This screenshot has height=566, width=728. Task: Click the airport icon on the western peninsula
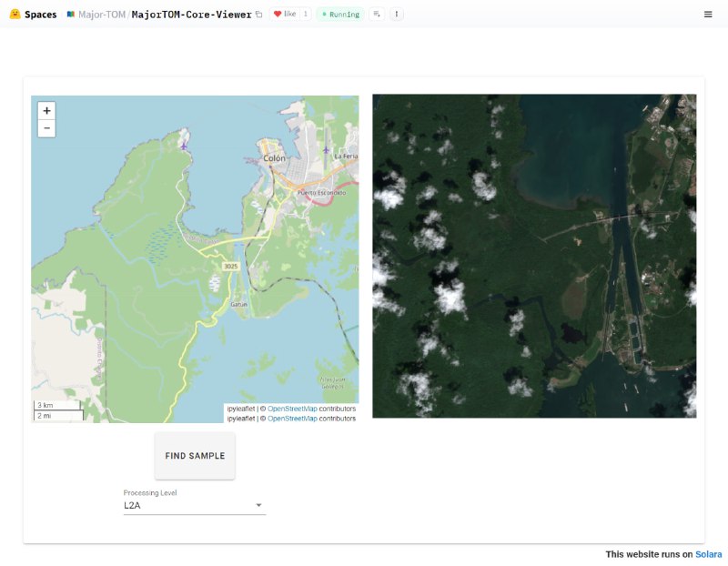184,145
